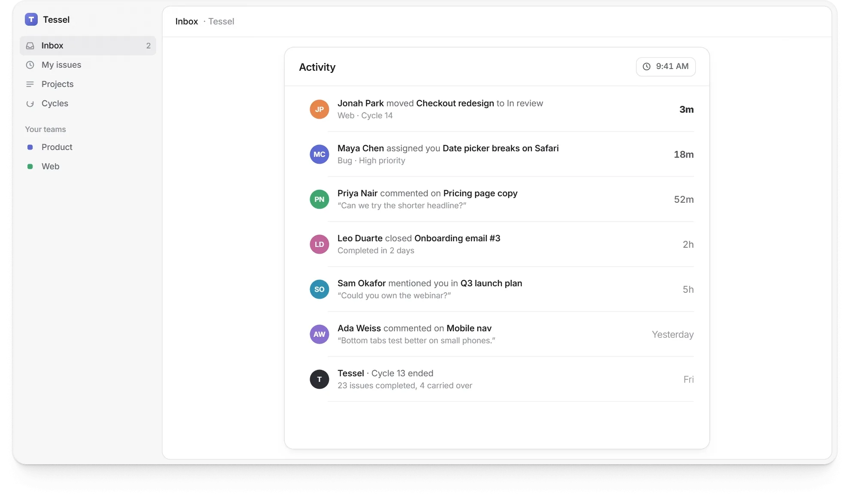Screen dimensions: 850x504
Task: Click Leo Duarte's LD avatar
Action: click(320, 244)
